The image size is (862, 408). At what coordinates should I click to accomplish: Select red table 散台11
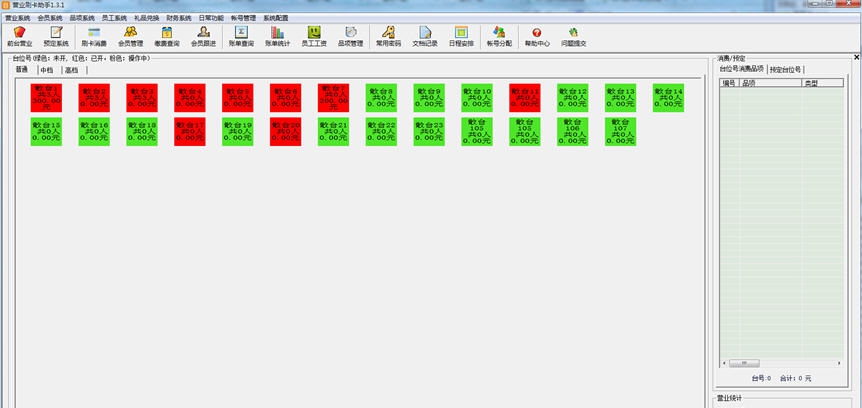(x=525, y=98)
